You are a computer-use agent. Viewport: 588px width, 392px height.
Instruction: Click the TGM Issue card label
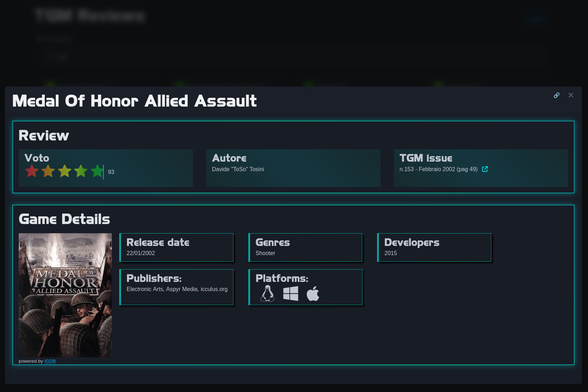point(426,158)
